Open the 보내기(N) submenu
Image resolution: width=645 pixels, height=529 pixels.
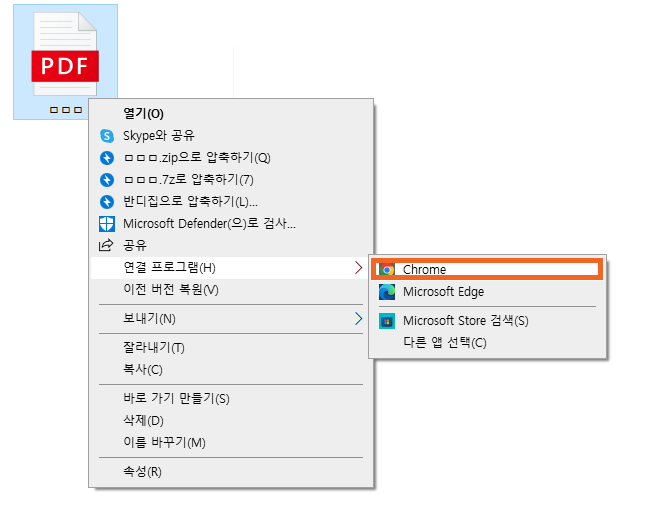(231, 319)
